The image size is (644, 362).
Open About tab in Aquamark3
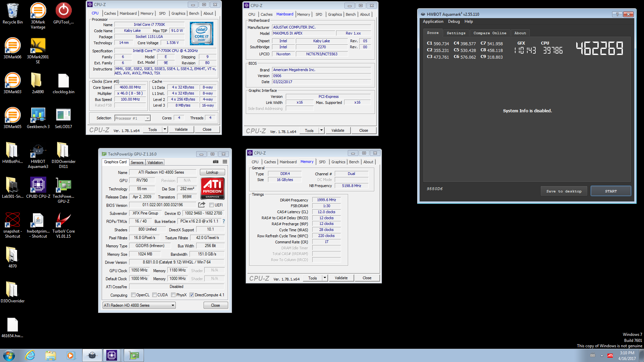pos(520,33)
